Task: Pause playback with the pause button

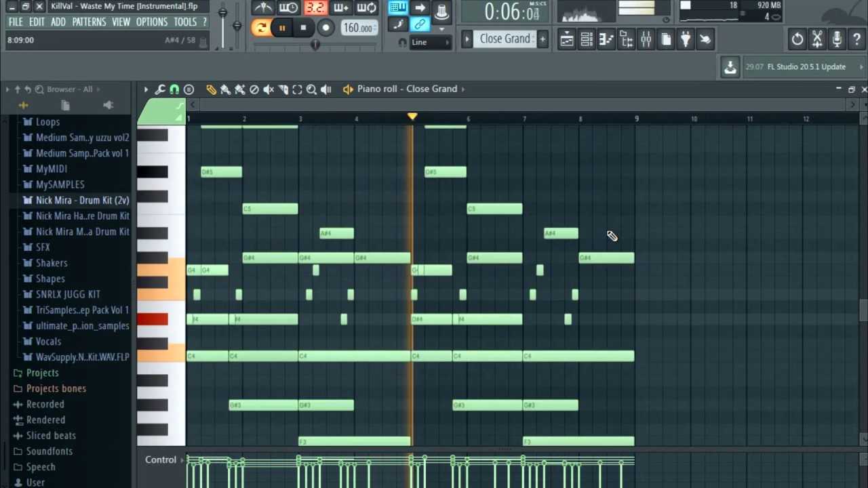Action: [282, 28]
